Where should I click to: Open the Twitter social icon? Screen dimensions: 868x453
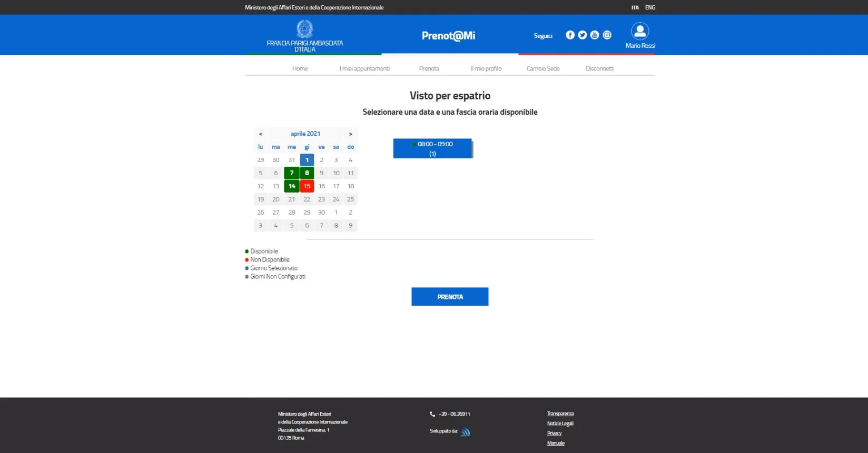pos(582,35)
